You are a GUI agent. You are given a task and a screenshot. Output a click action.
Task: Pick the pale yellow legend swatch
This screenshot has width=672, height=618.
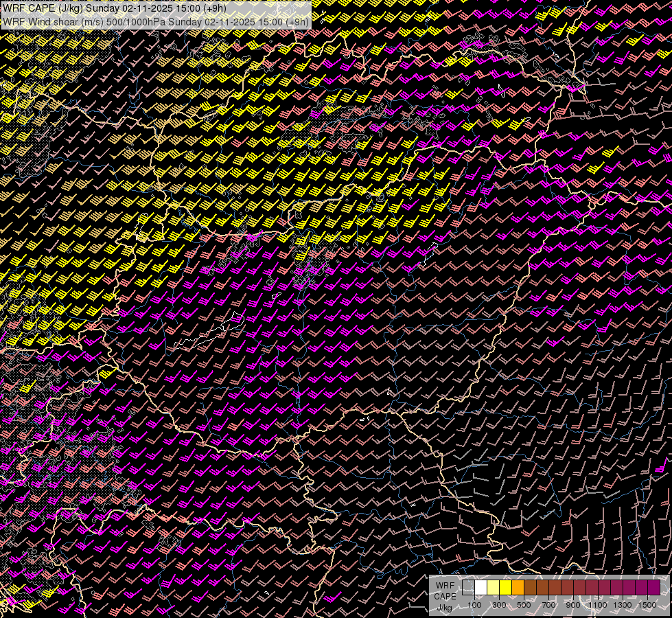coord(493,588)
